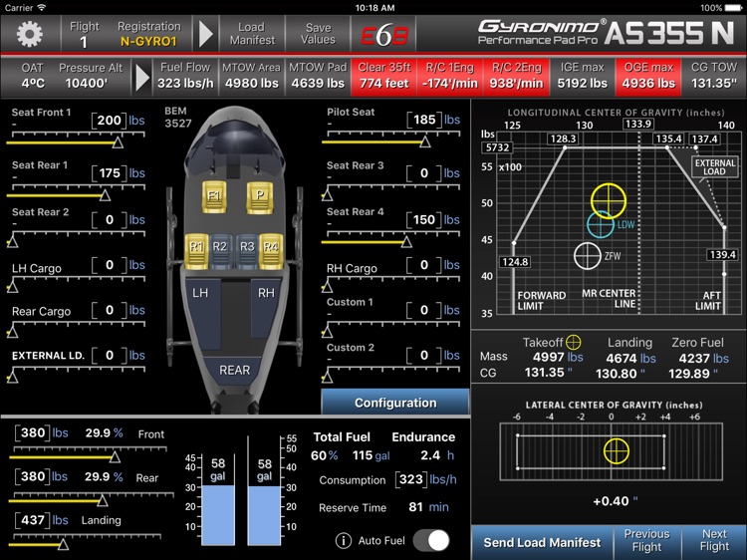Viewport: 747px width, 560px height.
Task: Tap the Seat Rear 4 weight field
Action: (424, 219)
